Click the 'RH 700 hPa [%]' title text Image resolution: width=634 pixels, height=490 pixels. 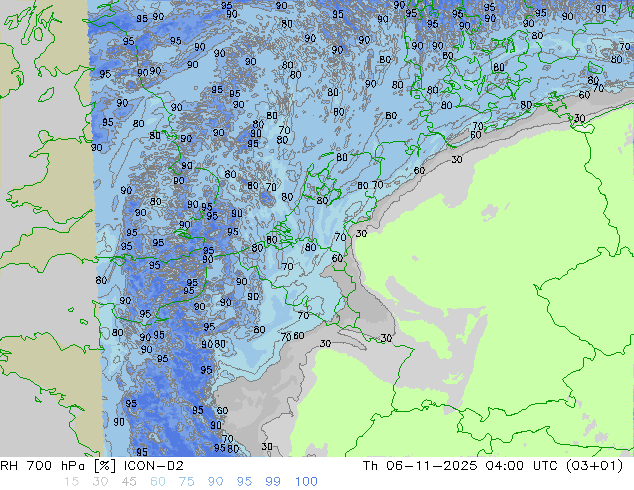tap(58, 466)
